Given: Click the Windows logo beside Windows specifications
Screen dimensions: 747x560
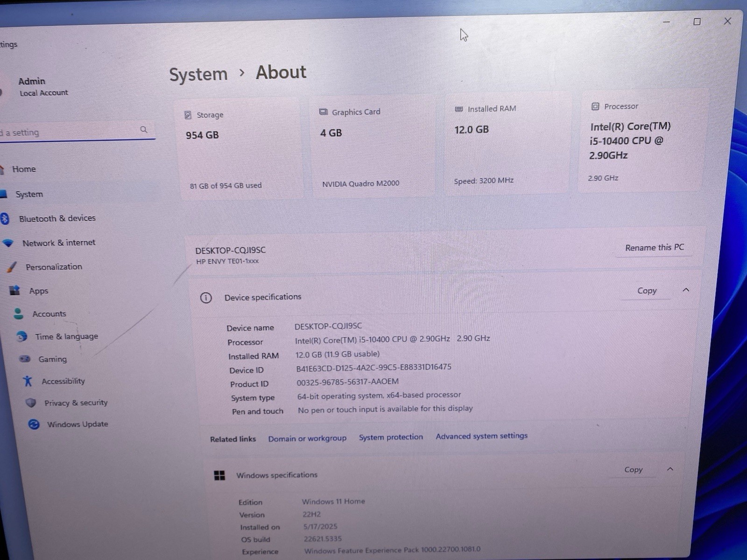Looking at the screenshot, I should pyautogui.click(x=219, y=475).
